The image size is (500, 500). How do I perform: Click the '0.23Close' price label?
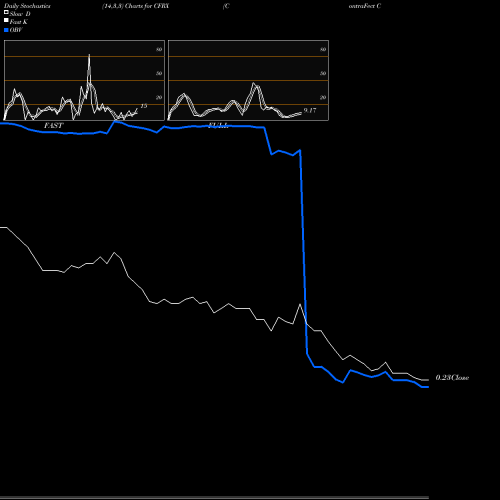452,378
